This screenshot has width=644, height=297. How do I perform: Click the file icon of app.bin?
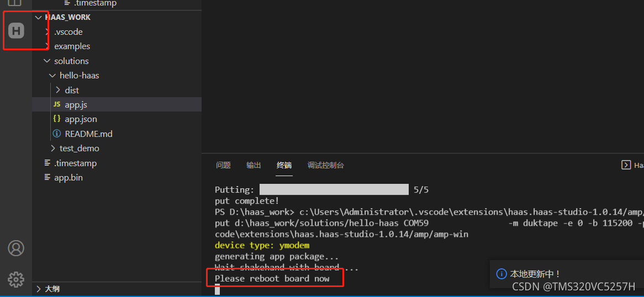click(47, 178)
